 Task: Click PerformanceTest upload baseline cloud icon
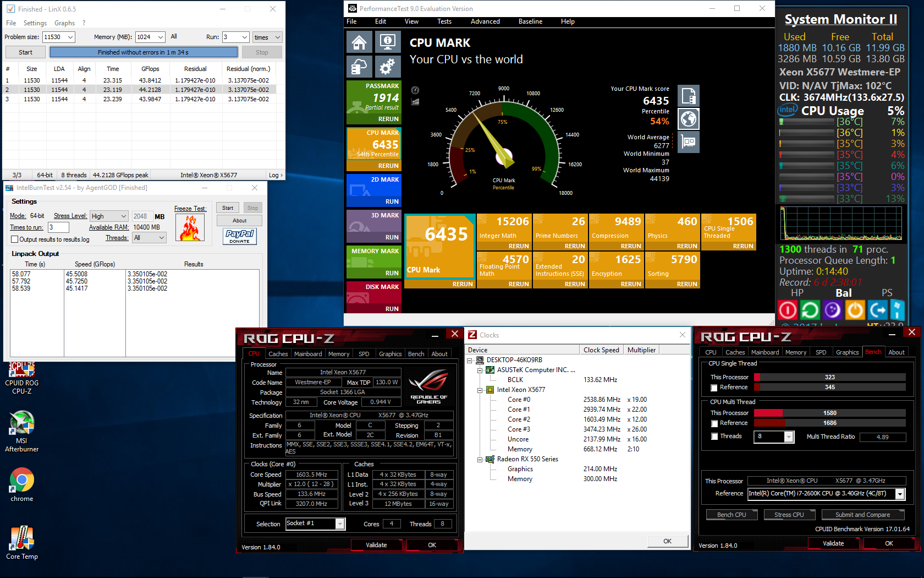point(359,67)
